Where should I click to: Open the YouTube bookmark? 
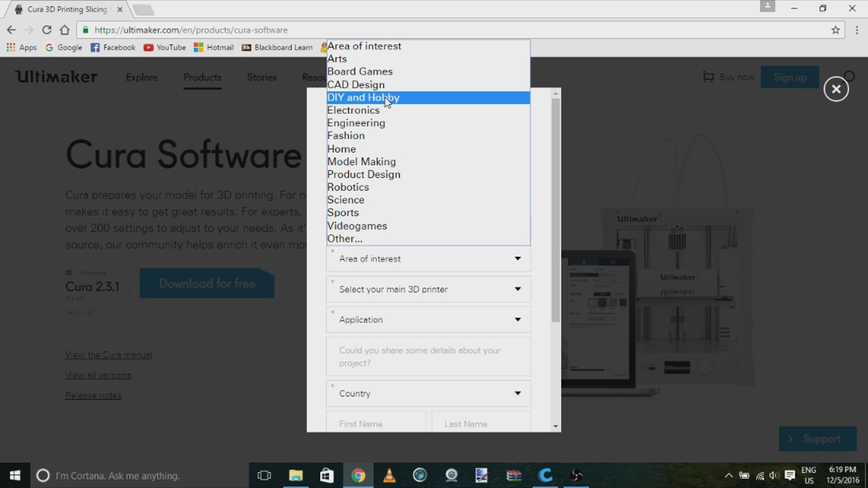[x=165, y=47]
